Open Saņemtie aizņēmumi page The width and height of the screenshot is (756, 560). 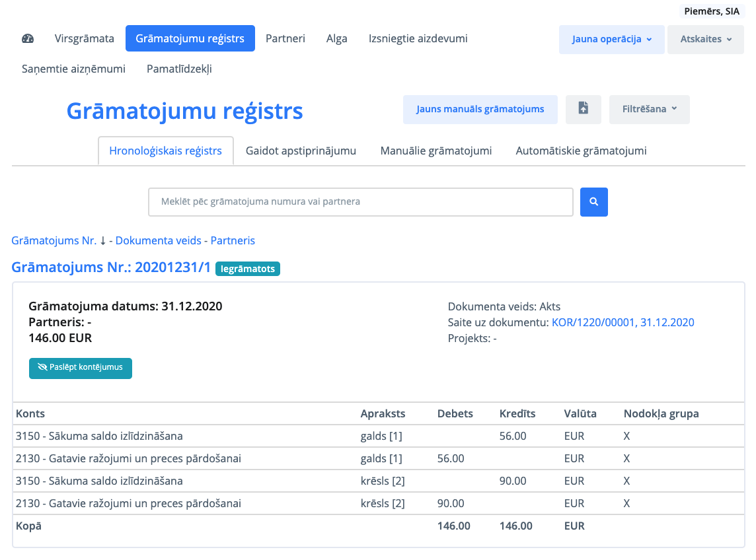coord(73,69)
